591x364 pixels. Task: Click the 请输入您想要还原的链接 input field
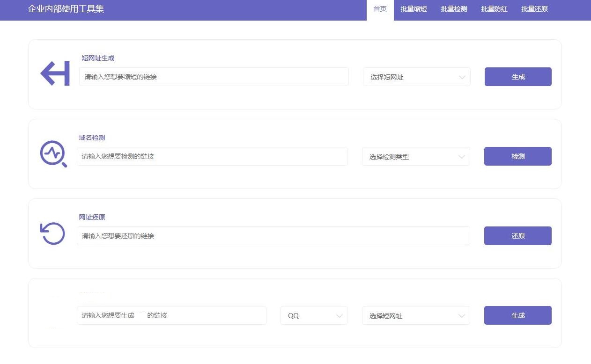pyautogui.click(x=273, y=236)
